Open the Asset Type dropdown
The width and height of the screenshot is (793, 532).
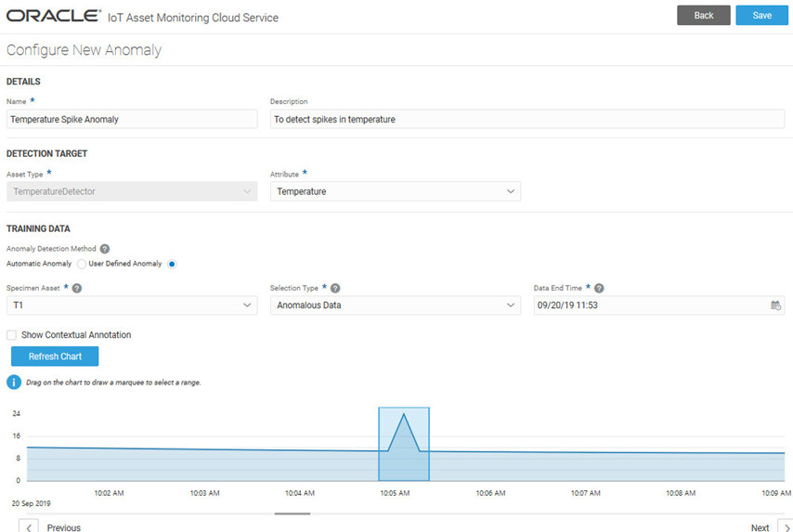pos(132,191)
